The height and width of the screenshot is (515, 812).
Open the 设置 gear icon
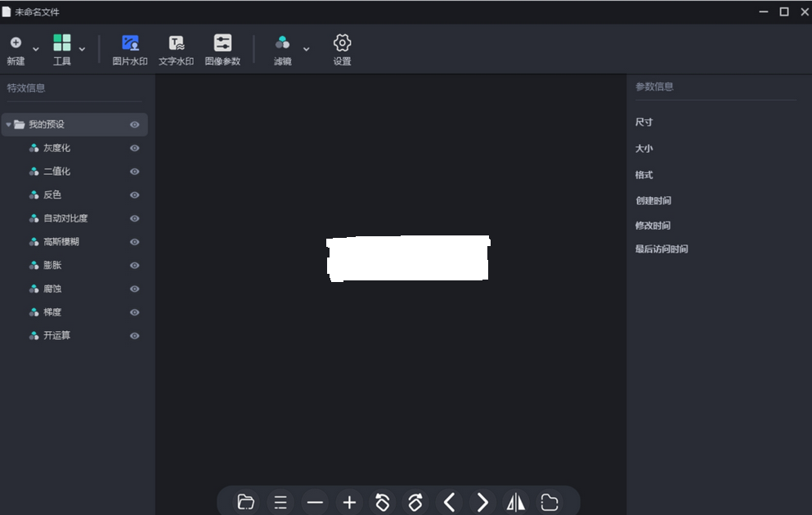coord(342,43)
